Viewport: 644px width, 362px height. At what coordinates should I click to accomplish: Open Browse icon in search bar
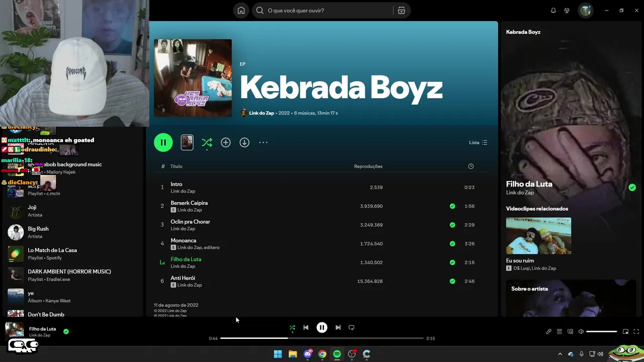[401, 11]
